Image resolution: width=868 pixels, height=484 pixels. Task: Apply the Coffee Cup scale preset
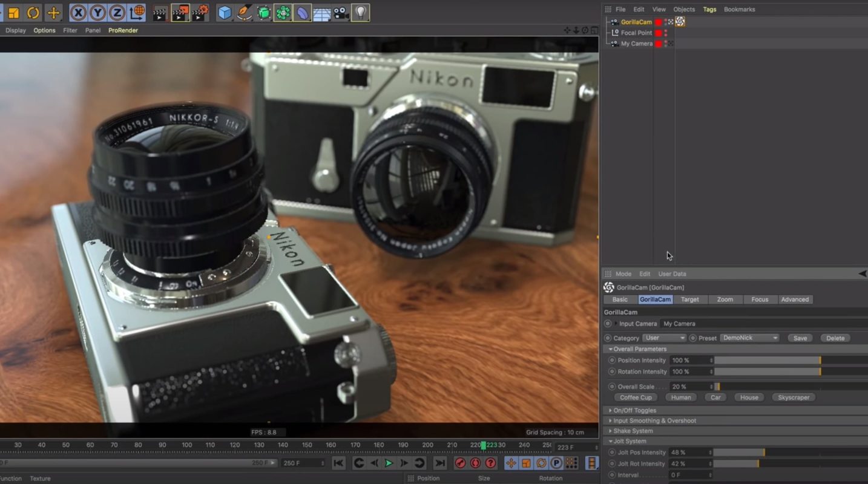pos(636,397)
